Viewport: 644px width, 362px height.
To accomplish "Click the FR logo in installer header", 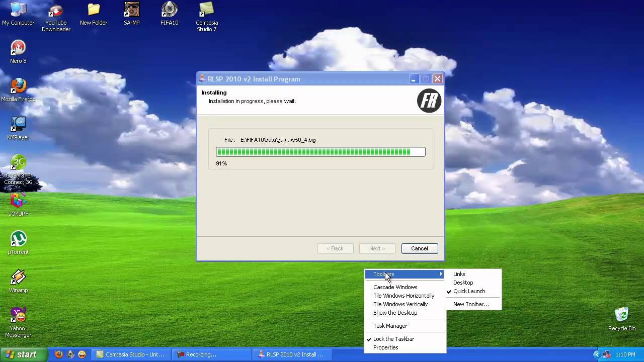I will click(429, 101).
